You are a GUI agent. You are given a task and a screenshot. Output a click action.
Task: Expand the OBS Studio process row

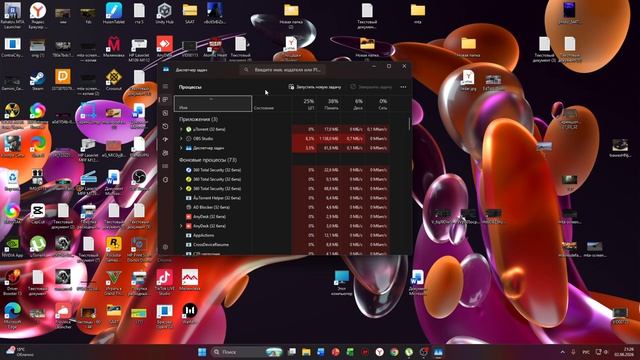(x=181, y=138)
